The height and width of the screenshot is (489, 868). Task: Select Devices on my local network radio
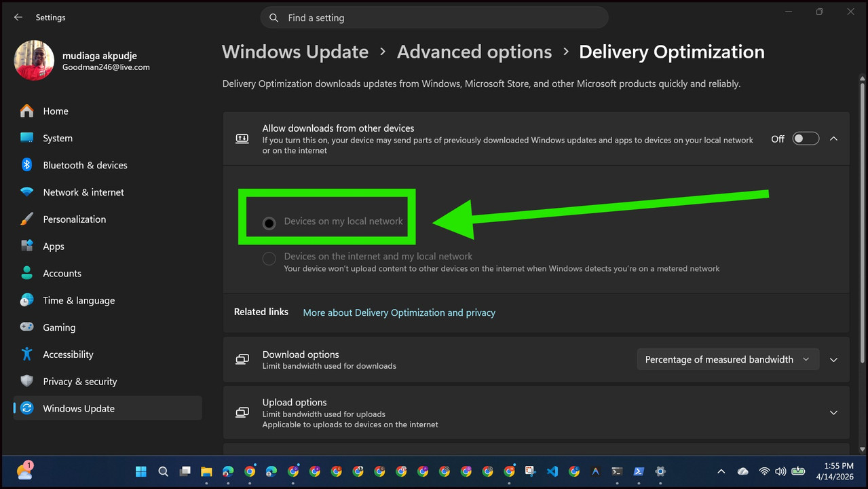coord(269,223)
